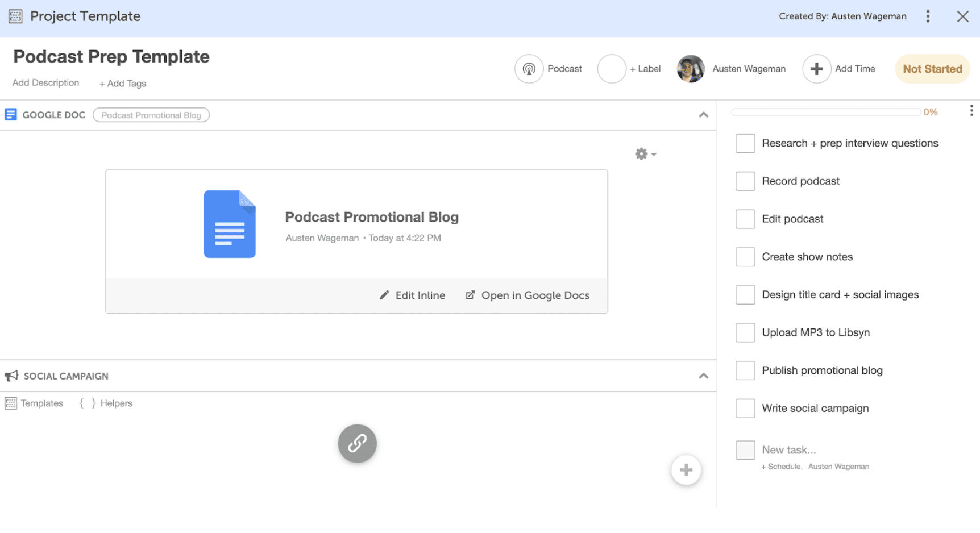Click the Record podcast task text
980x533 pixels.
(x=800, y=181)
